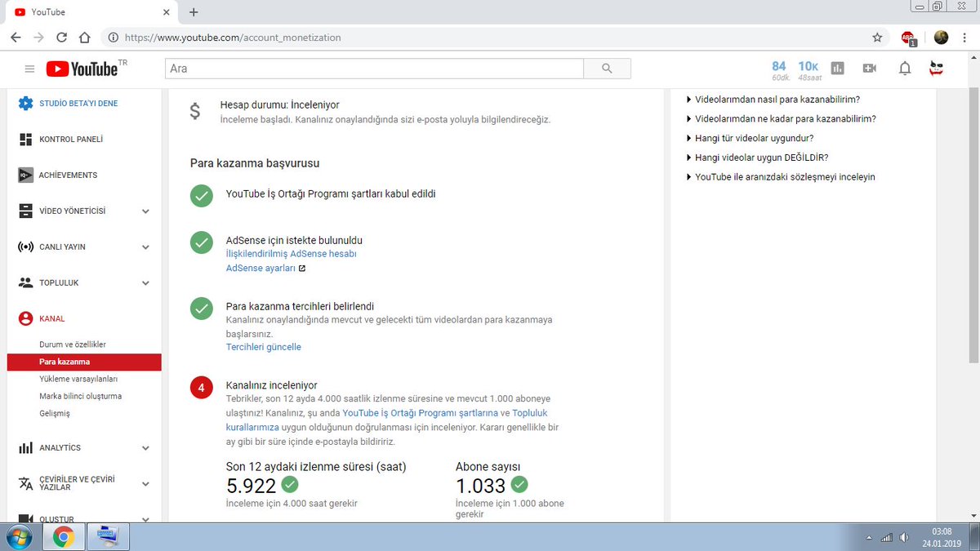Image resolution: width=980 pixels, height=551 pixels.
Task: Select Kontrol Paneli in sidebar
Action: tap(71, 140)
